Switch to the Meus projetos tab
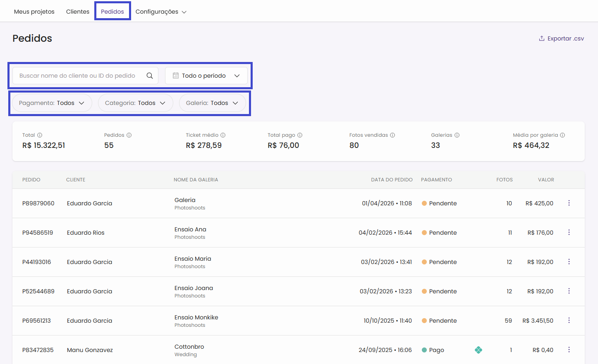598x364 pixels. tap(34, 12)
